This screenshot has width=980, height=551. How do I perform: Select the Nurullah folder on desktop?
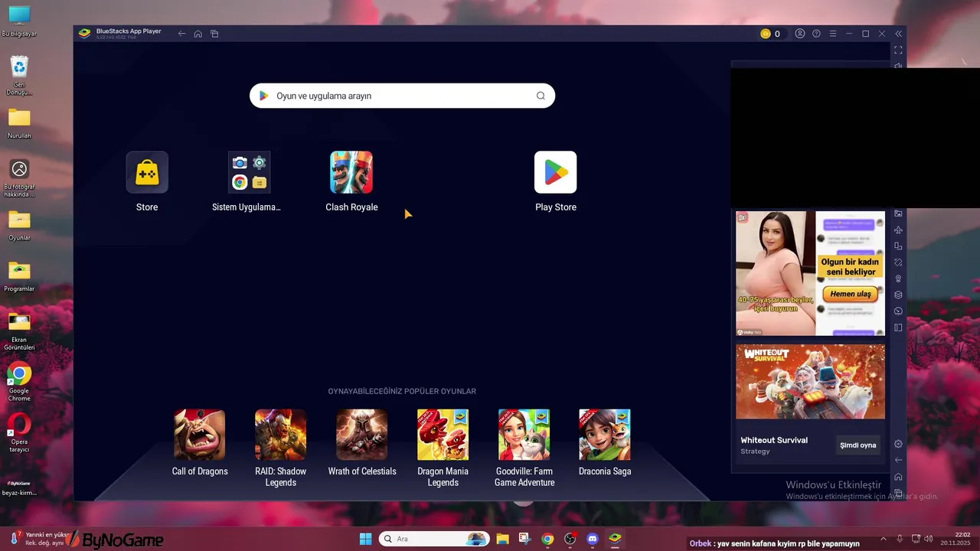click(19, 123)
